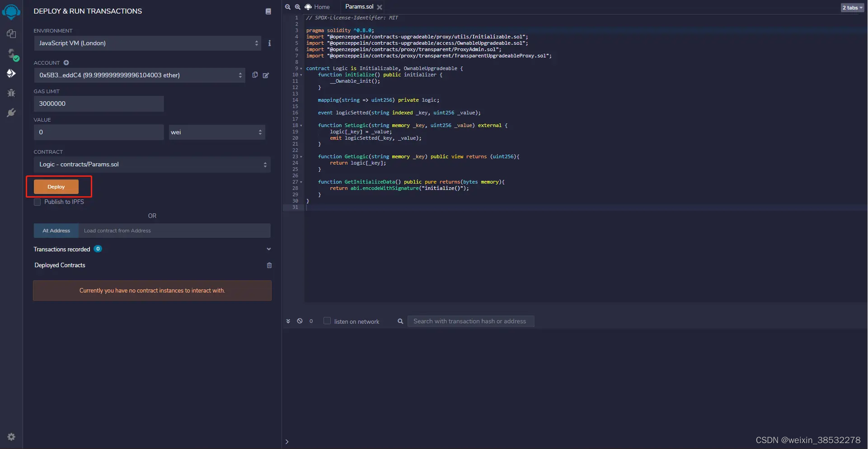Click the search magnifier icon in the terminal
868x449 pixels.
tap(400, 321)
